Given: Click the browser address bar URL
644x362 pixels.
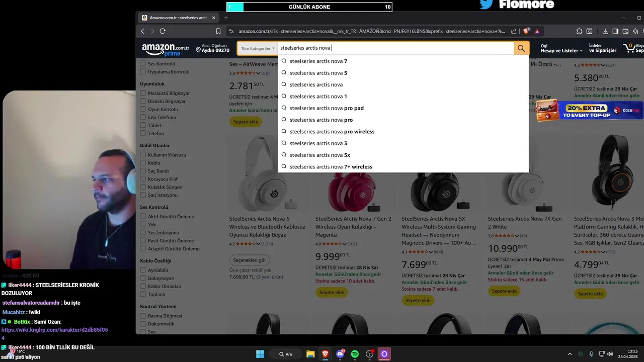Looking at the screenshot, I should pos(371,31).
